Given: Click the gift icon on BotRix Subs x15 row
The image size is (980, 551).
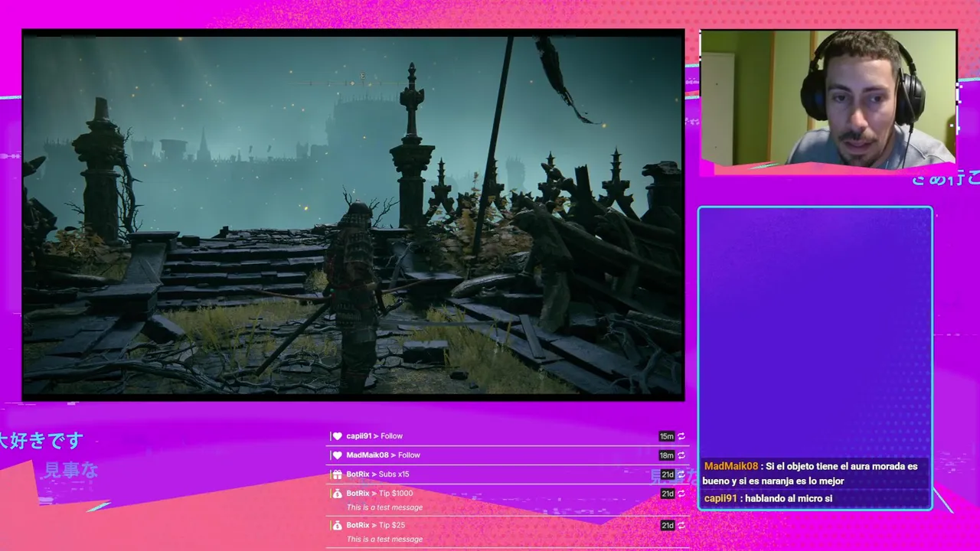Looking at the screenshot, I should tap(337, 474).
